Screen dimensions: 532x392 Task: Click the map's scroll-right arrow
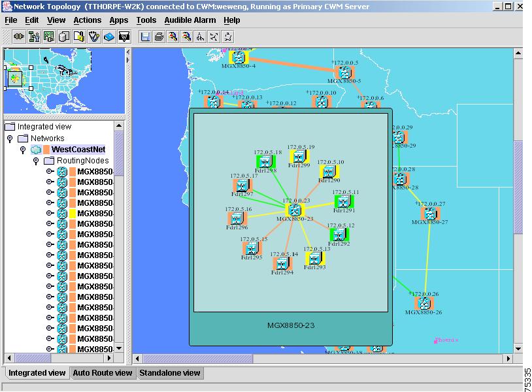click(x=508, y=359)
